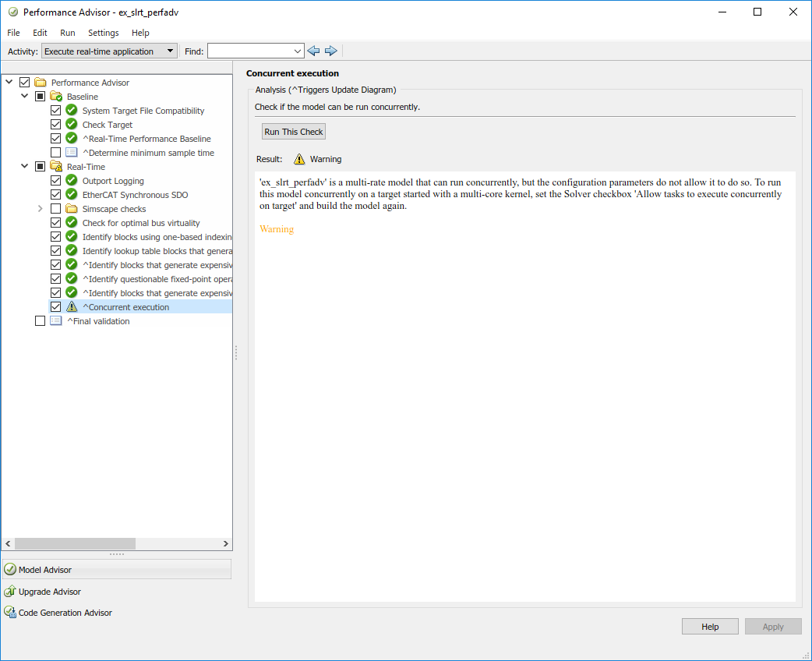
Task: Enable the Final validation checkbox
Action: [x=40, y=320]
